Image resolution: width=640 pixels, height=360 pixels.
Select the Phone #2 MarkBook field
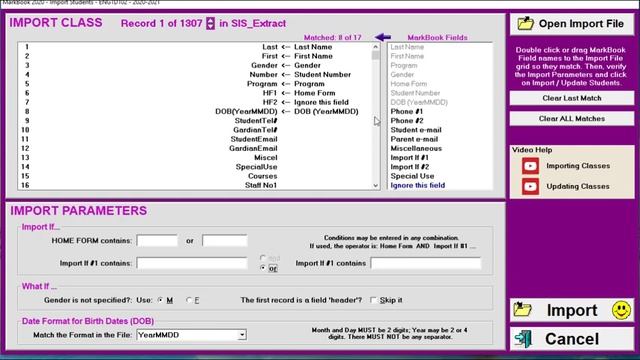[407, 121]
